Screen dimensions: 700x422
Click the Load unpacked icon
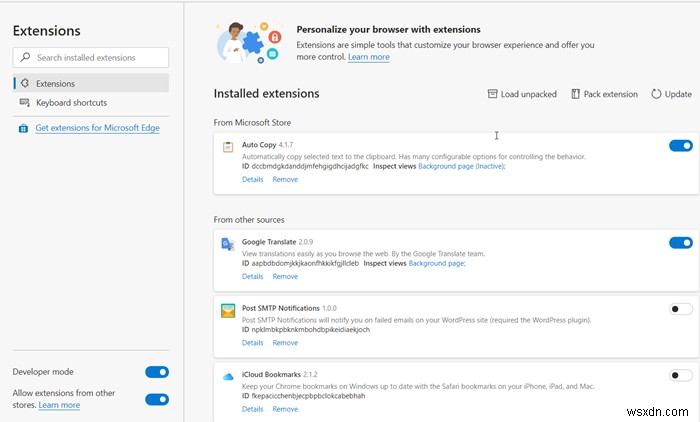point(492,94)
